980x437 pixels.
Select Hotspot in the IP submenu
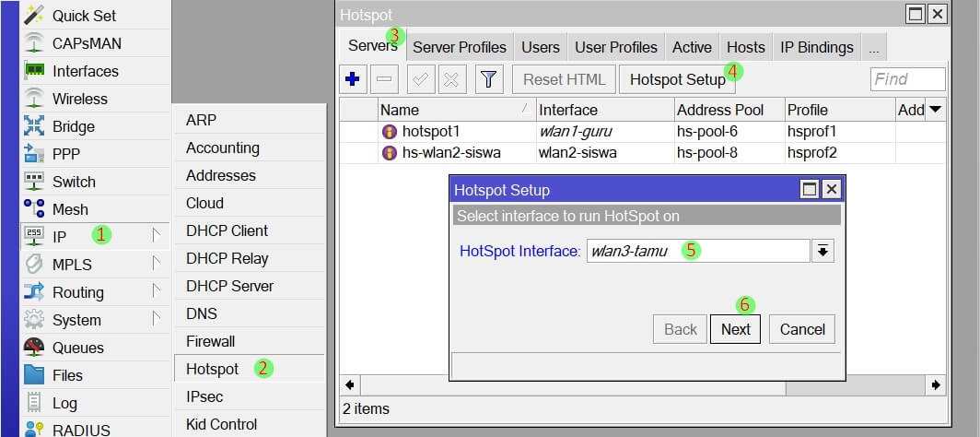212,369
